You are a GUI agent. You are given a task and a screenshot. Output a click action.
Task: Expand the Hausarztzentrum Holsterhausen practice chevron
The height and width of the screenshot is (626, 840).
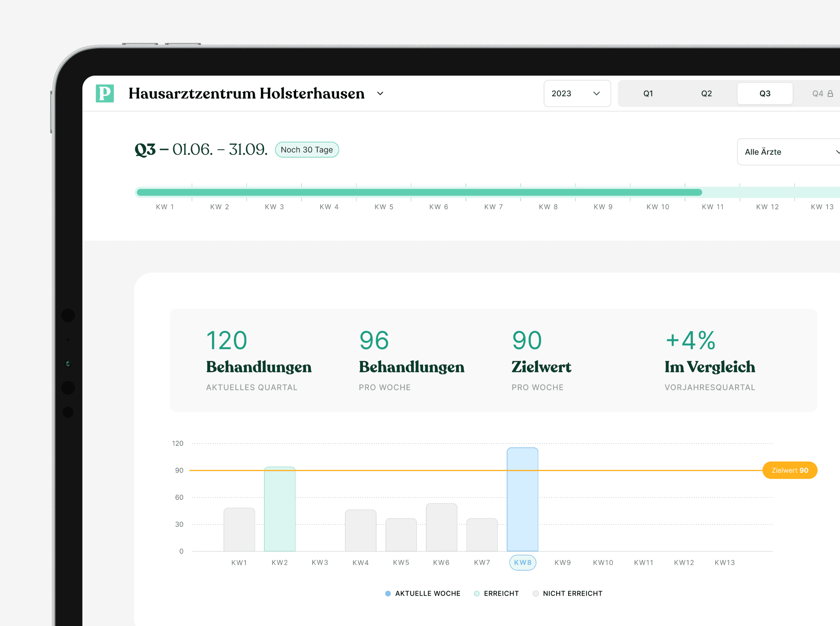tap(380, 94)
